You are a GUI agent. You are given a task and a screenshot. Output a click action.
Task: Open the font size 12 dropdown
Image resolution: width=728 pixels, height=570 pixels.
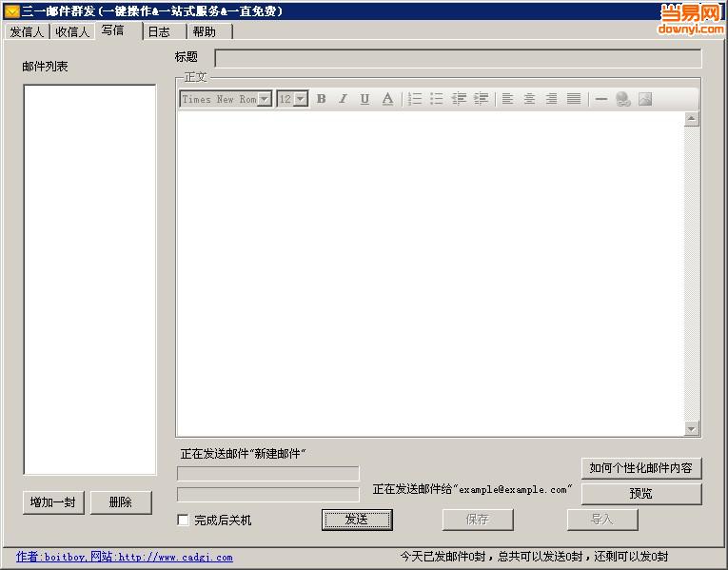pos(301,99)
